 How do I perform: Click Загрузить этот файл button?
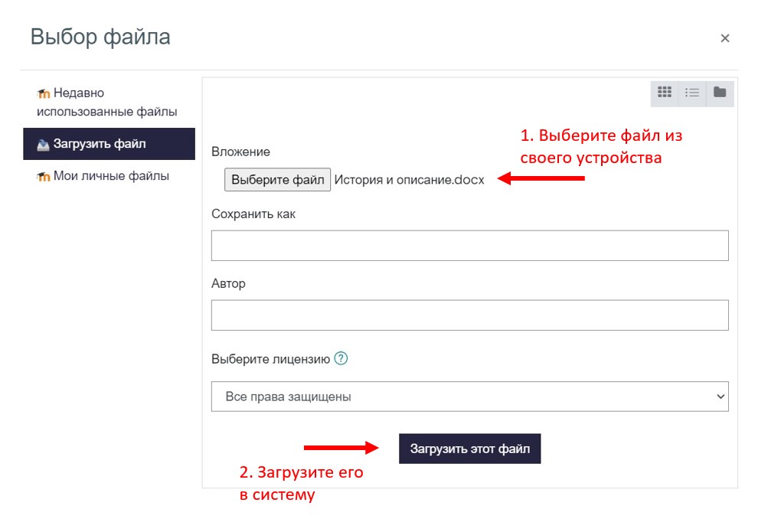pos(469,449)
